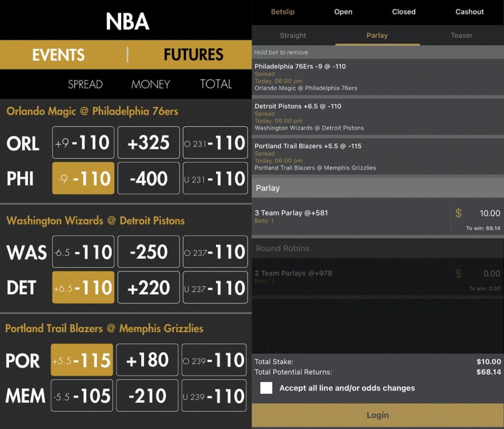Select DET +220 moneyline

click(149, 287)
